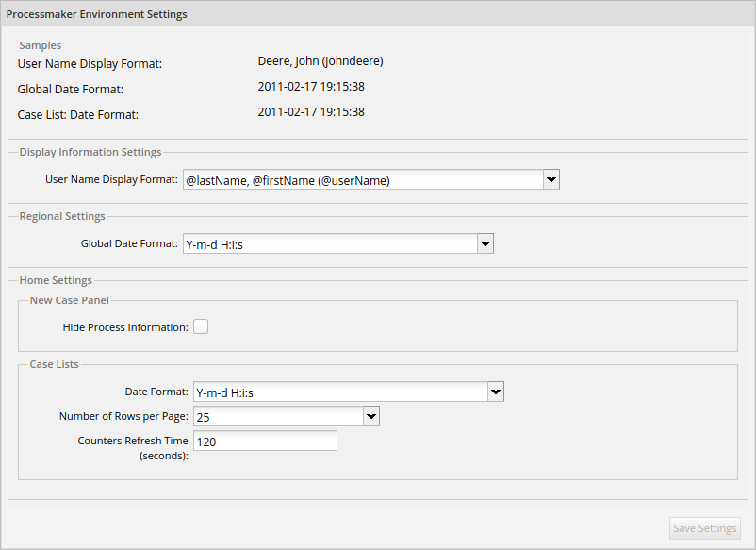
Task: Expand the Global Date Format dropdown arrow
Action: pos(485,243)
